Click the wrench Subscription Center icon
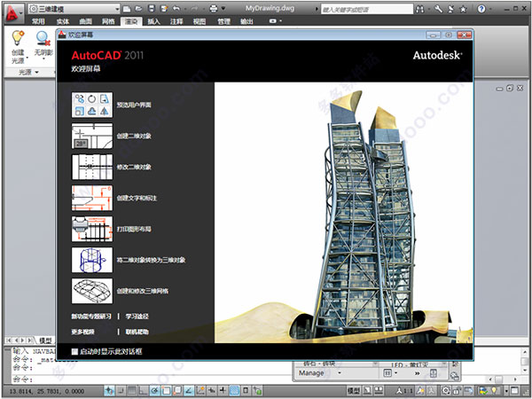 point(438,9)
